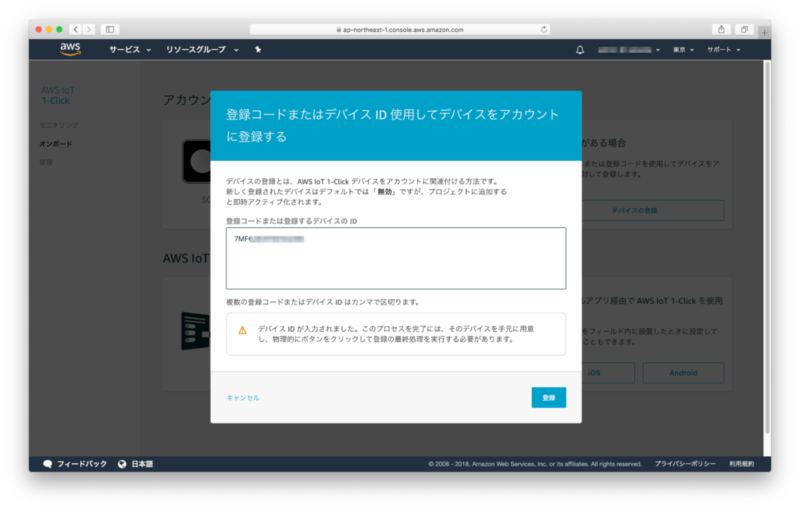Open the サービス dropdown menu
The width and height of the screenshot is (800, 510).
(x=130, y=49)
